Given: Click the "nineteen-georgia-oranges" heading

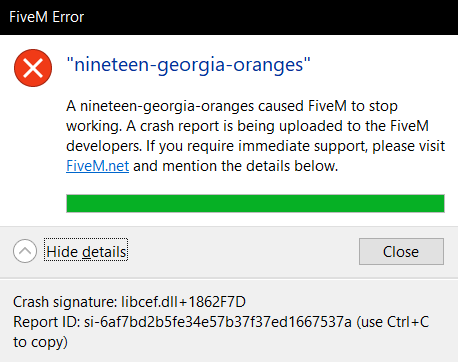Looking at the screenshot, I should pyautogui.click(x=188, y=65).
